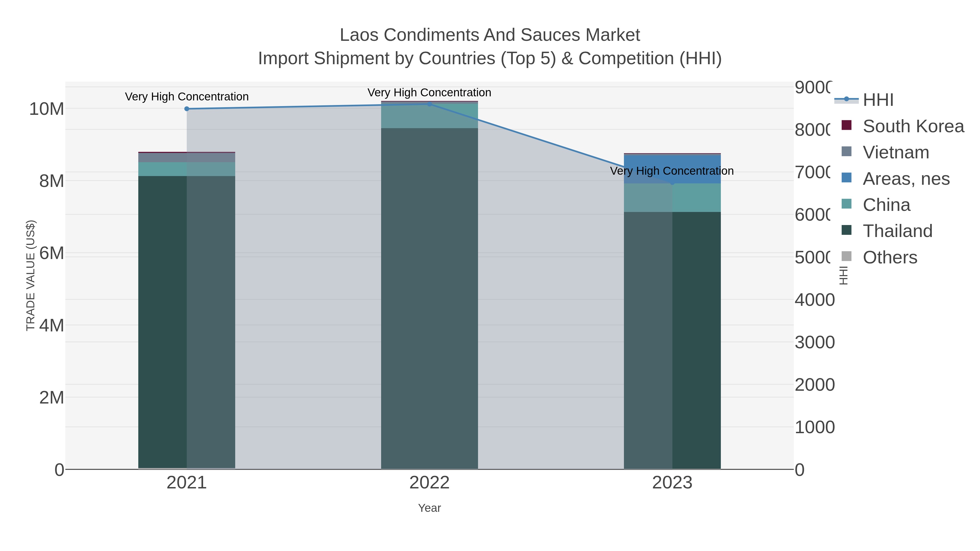Click the Others legend swatch
Viewport: 980px width, 551px height.
pos(846,256)
